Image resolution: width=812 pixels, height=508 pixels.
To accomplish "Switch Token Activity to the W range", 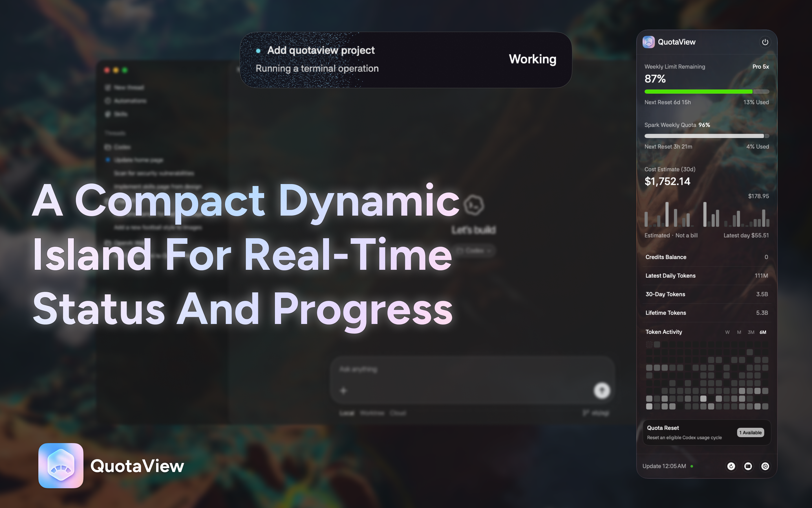I will coord(727,332).
